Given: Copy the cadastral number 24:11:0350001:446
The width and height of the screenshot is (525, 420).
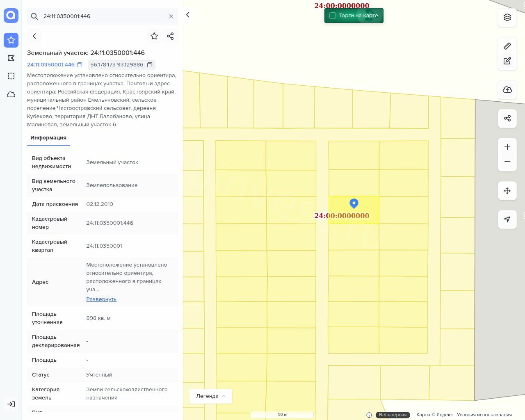Looking at the screenshot, I should [x=80, y=65].
